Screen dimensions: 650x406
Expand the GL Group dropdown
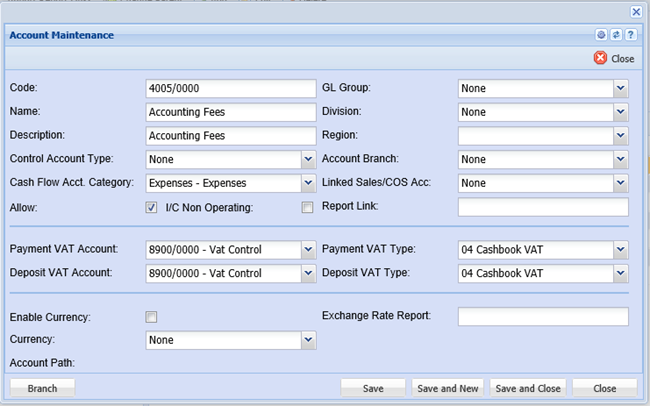tap(620, 88)
